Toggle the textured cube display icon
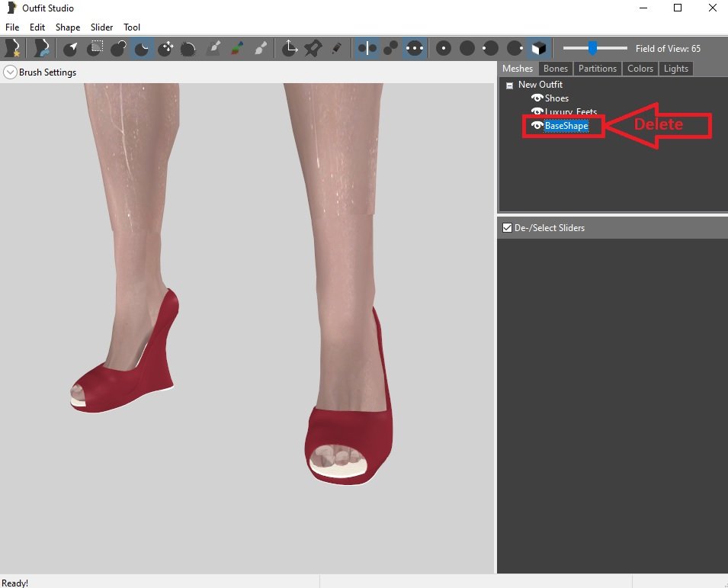Image resolution: width=728 pixels, height=588 pixels. pyautogui.click(x=539, y=49)
